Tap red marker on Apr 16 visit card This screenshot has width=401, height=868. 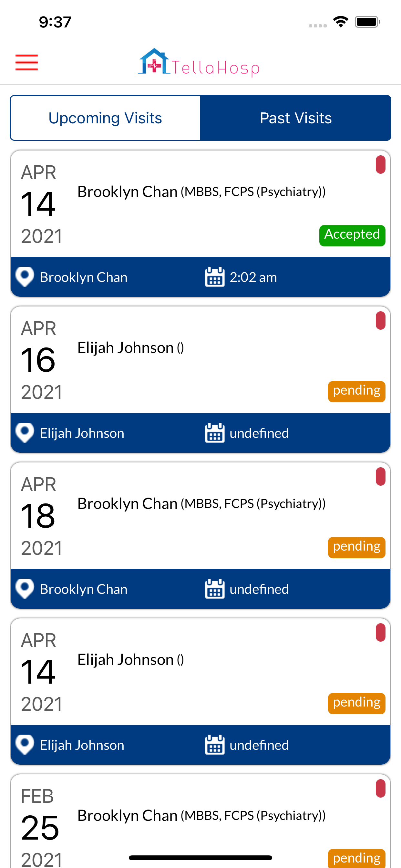[380, 321]
